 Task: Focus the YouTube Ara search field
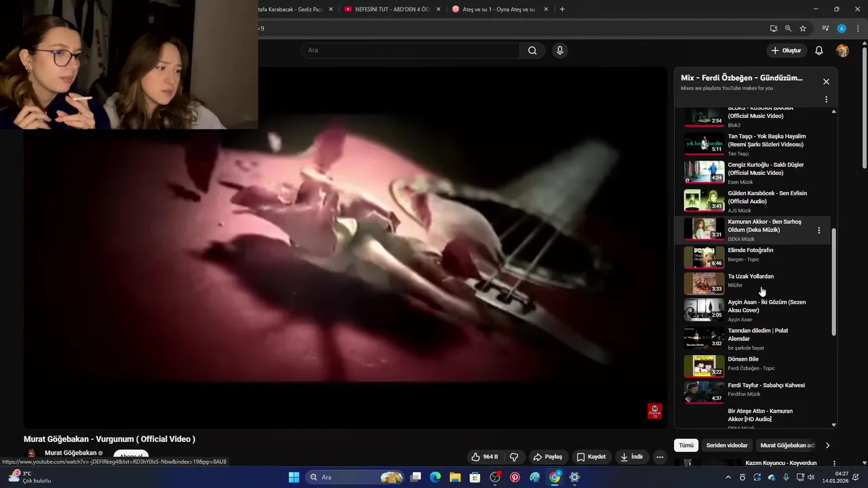411,50
